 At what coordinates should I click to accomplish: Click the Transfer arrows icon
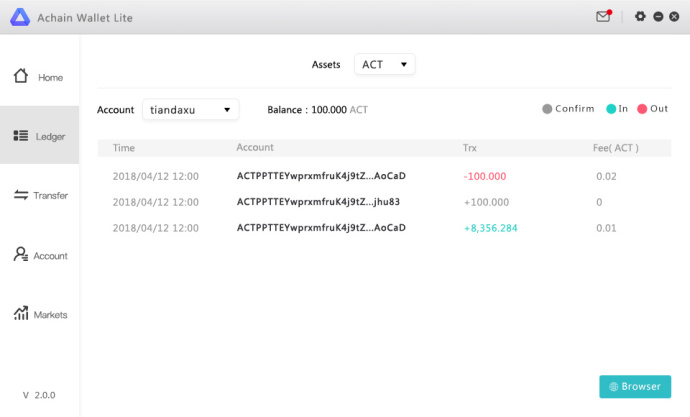[x=21, y=194]
